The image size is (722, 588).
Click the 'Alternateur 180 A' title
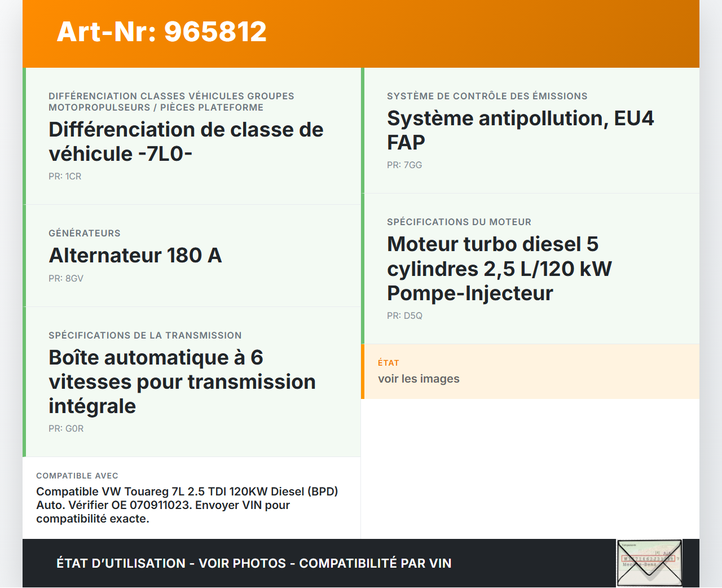(x=135, y=255)
